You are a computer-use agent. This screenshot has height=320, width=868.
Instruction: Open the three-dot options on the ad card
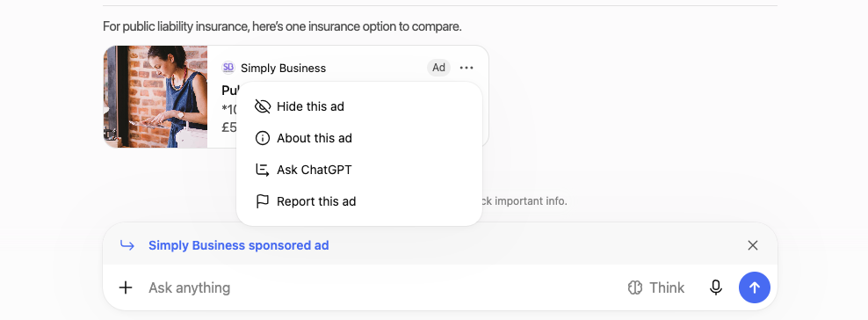point(467,68)
